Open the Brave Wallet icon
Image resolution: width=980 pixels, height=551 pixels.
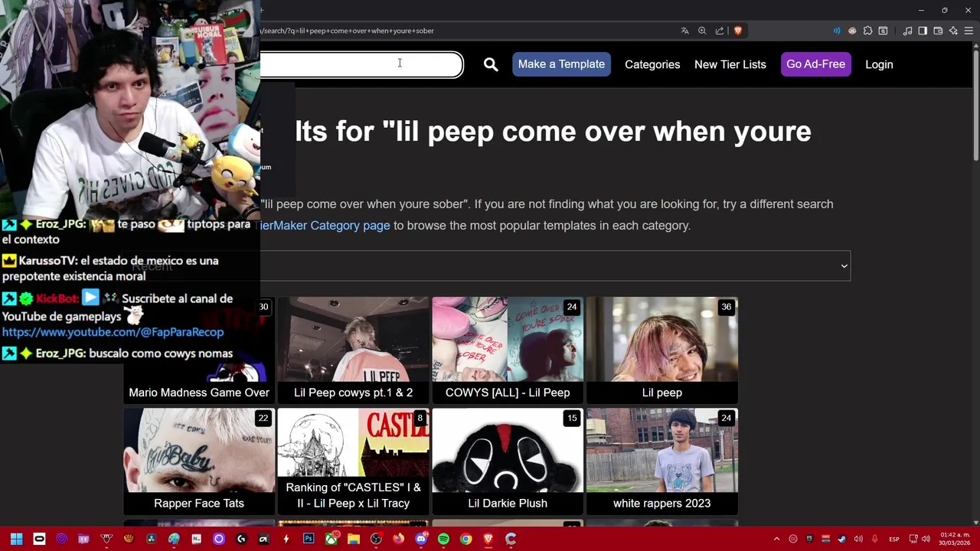coord(938,31)
